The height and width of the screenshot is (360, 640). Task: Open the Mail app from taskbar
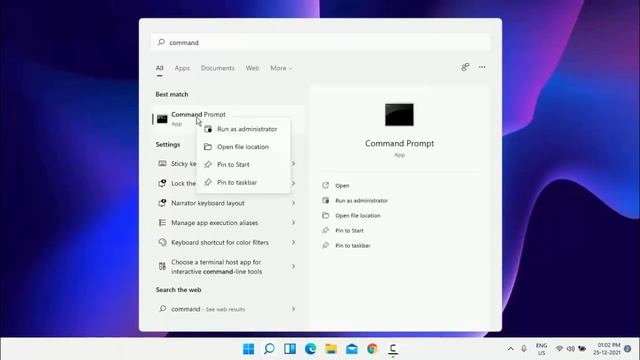click(352, 349)
